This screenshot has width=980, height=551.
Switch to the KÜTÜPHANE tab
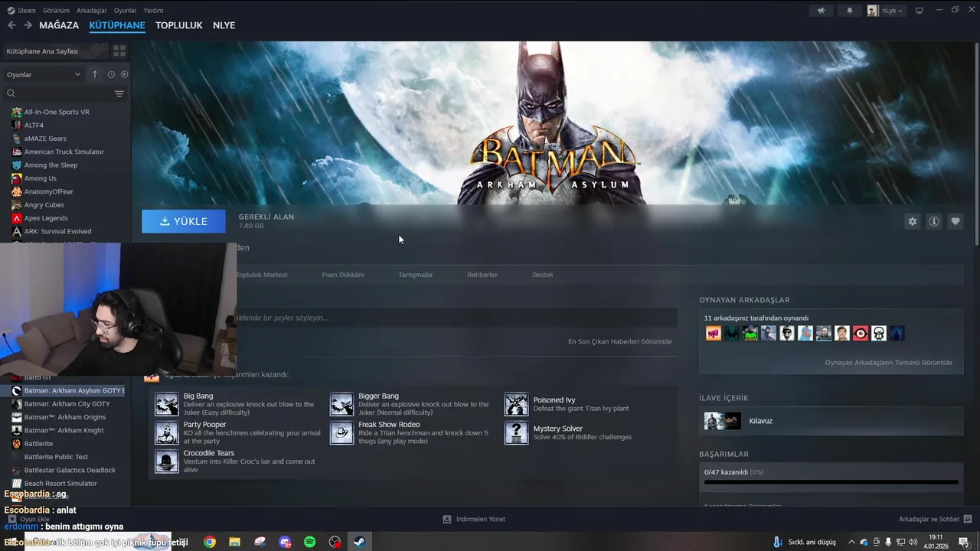(117, 25)
